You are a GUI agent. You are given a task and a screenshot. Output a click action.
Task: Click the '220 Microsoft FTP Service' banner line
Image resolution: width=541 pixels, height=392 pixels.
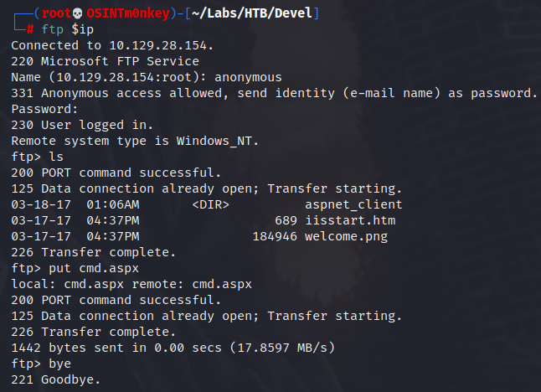105,61
